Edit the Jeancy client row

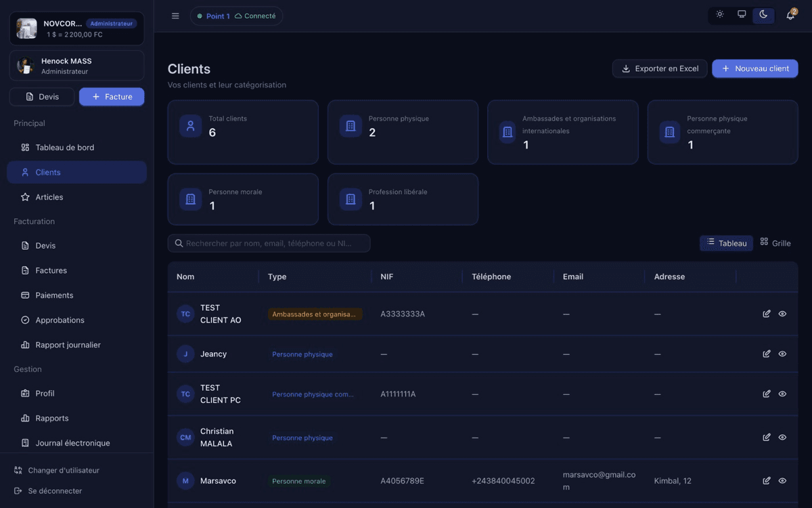coord(767,354)
